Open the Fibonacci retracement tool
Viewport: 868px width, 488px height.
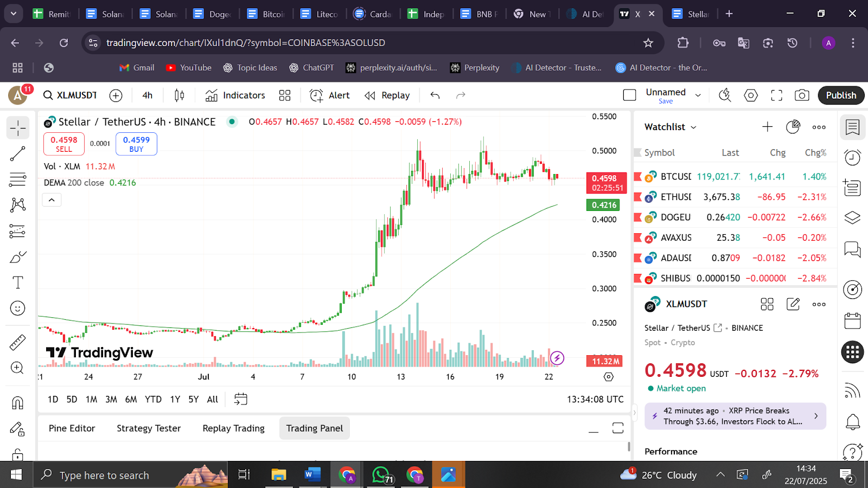click(x=17, y=179)
